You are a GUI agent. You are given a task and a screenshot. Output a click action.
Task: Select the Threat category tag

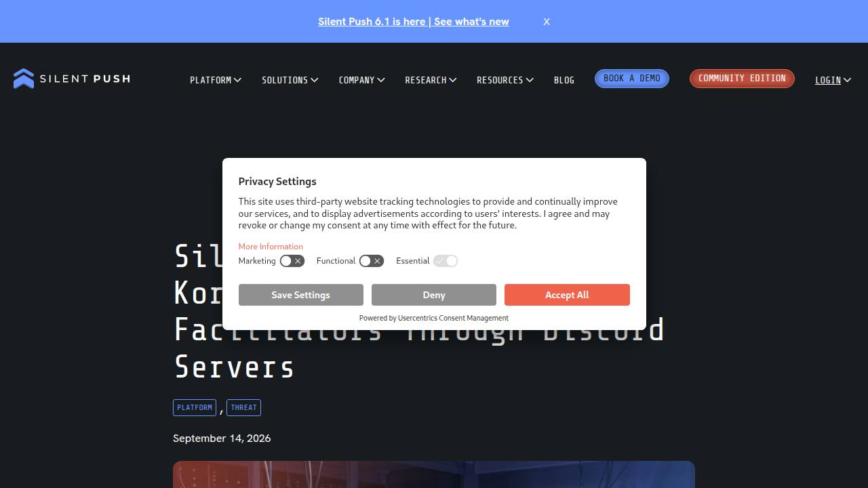[x=243, y=407]
